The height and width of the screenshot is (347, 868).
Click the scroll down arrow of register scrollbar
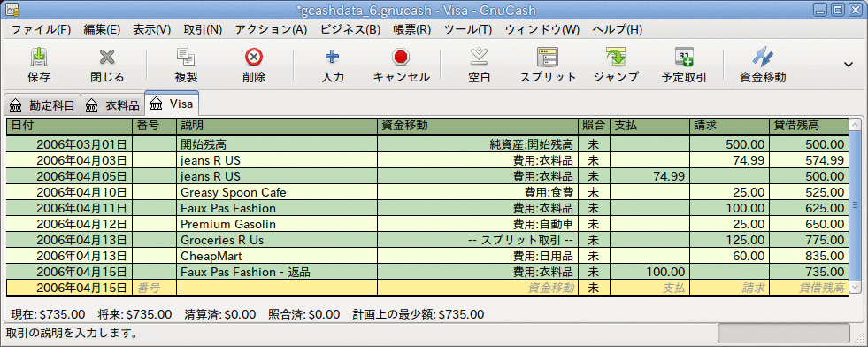click(856, 287)
